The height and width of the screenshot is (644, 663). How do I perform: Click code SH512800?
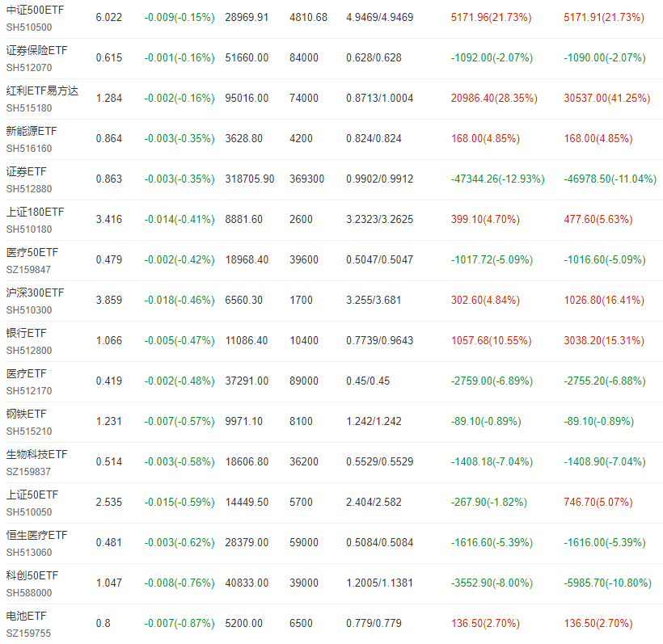(29, 351)
